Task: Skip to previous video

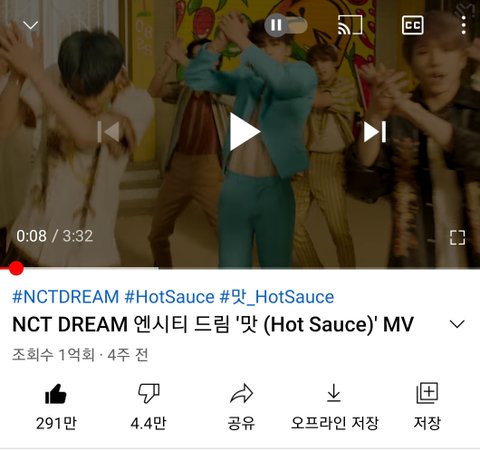Action: [108, 132]
